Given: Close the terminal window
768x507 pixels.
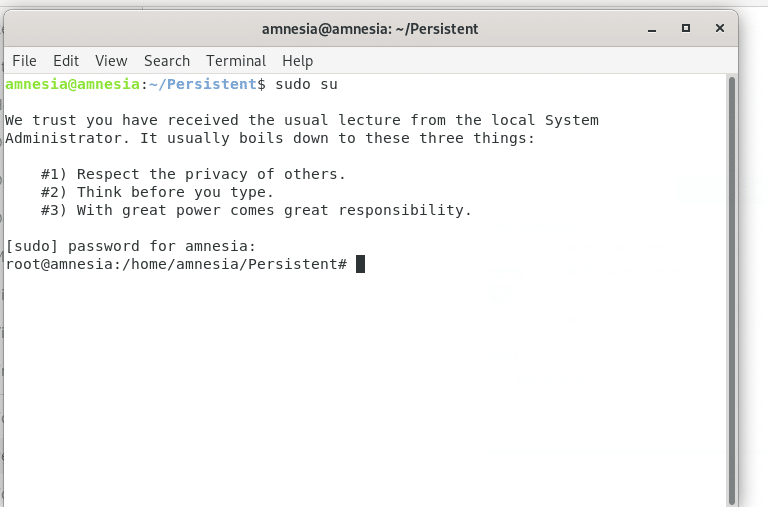Looking at the screenshot, I should (x=720, y=28).
